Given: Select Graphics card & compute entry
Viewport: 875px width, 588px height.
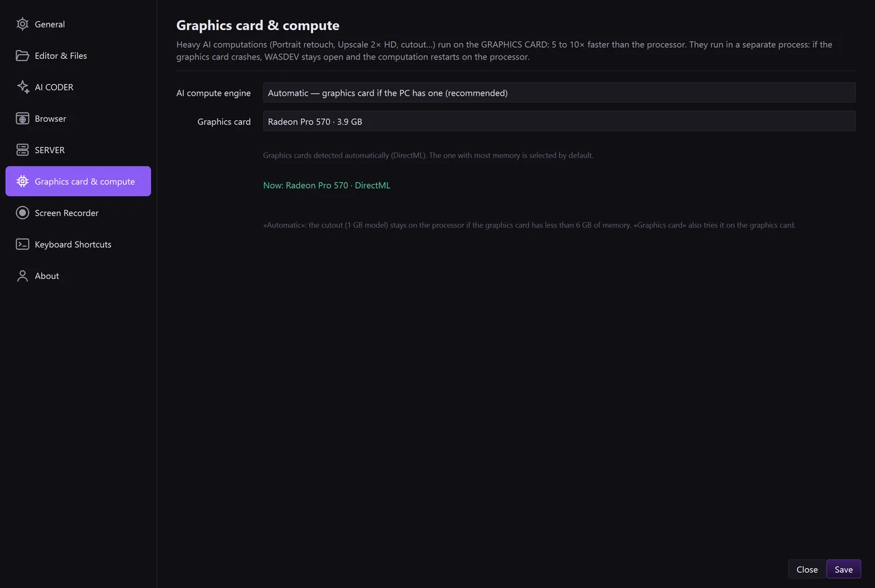Looking at the screenshot, I should [78, 181].
